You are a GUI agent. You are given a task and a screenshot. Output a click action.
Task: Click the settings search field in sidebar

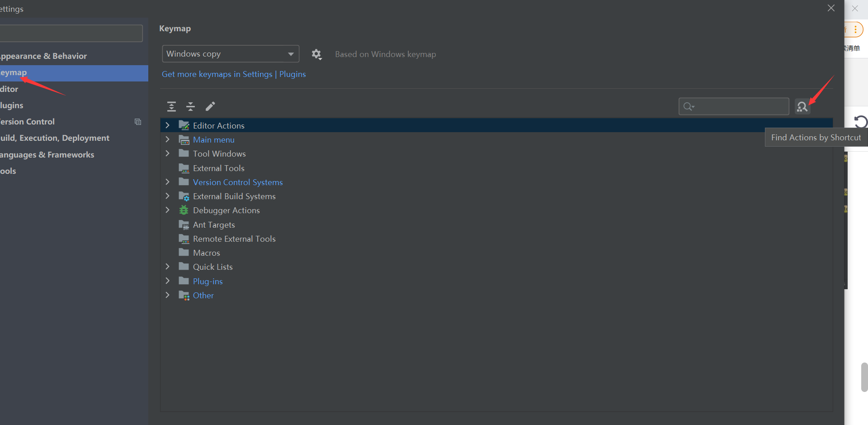71,33
